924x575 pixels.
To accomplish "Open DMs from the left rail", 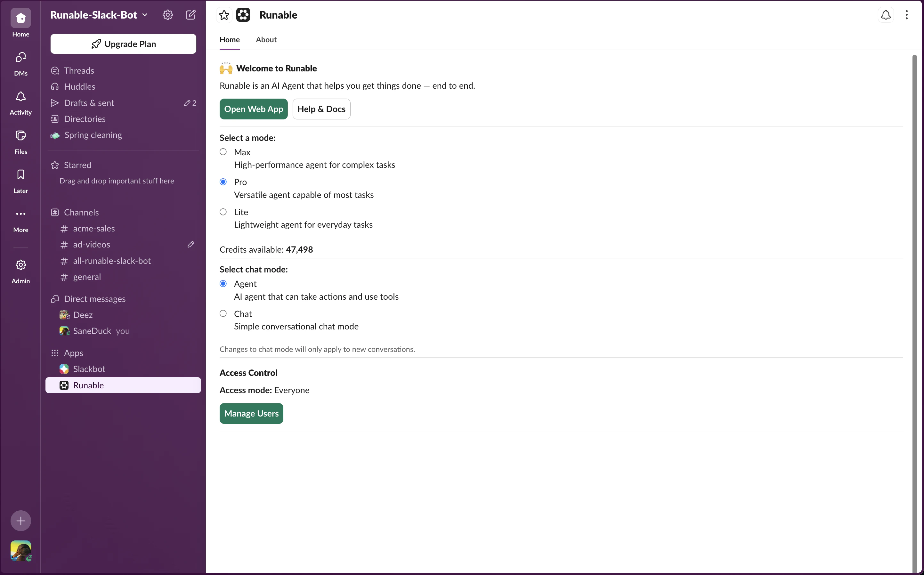I will coord(20,63).
